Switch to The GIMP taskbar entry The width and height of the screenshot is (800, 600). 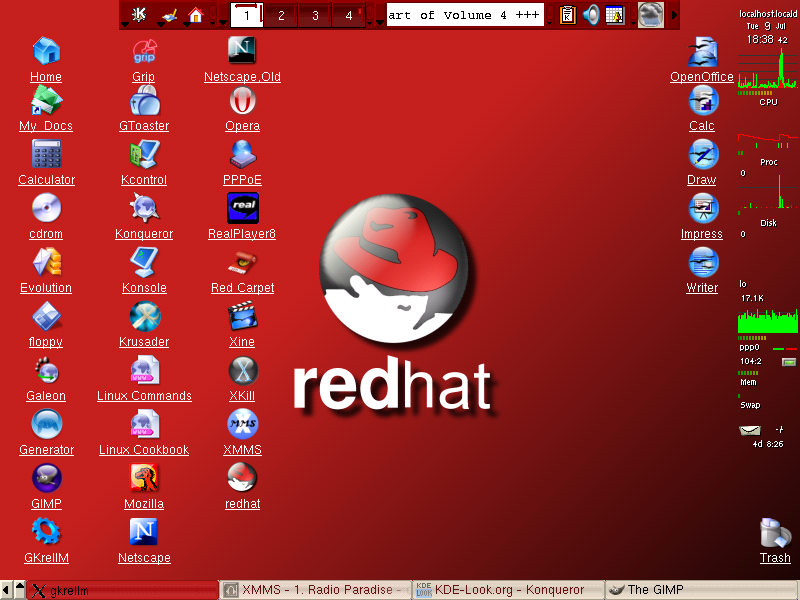[703, 590]
